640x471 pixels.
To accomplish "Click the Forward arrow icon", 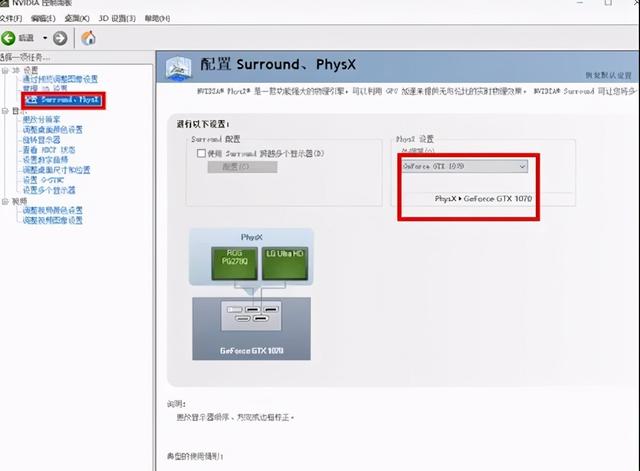I will (60, 38).
